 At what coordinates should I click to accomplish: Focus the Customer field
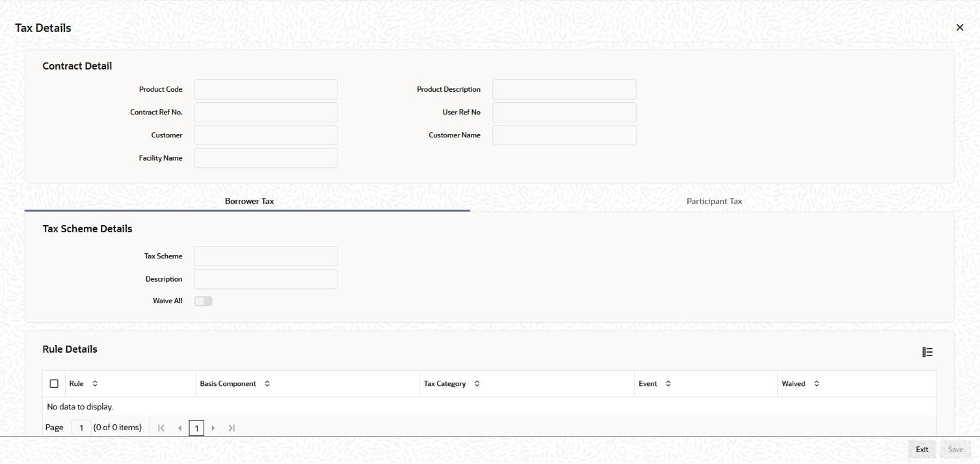pyautogui.click(x=266, y=135)
